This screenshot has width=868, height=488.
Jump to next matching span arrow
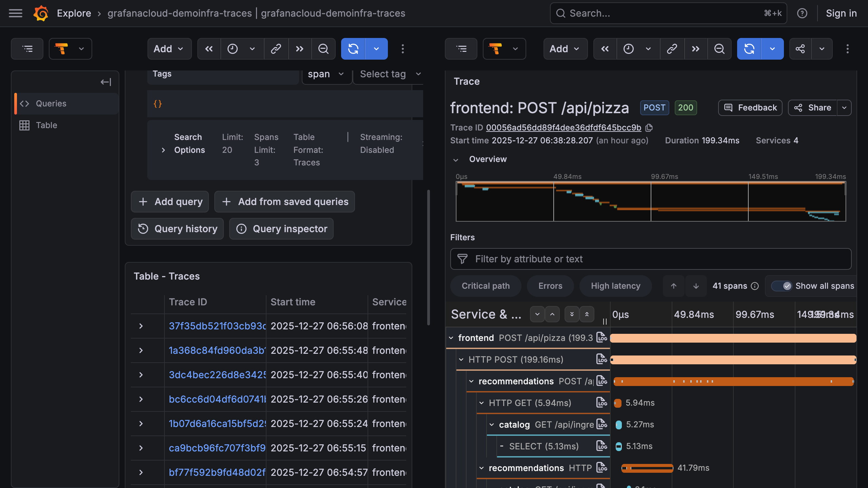click(x=696, y=286)
